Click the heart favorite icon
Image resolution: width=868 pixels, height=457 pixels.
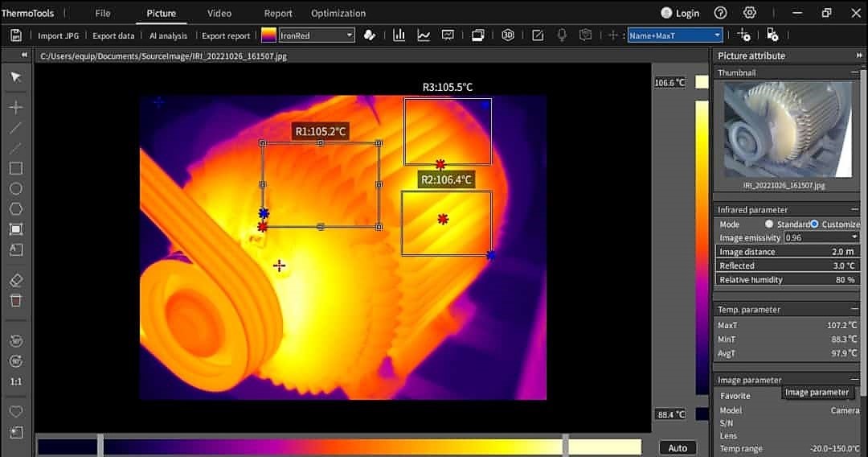(x=15, y=412)
